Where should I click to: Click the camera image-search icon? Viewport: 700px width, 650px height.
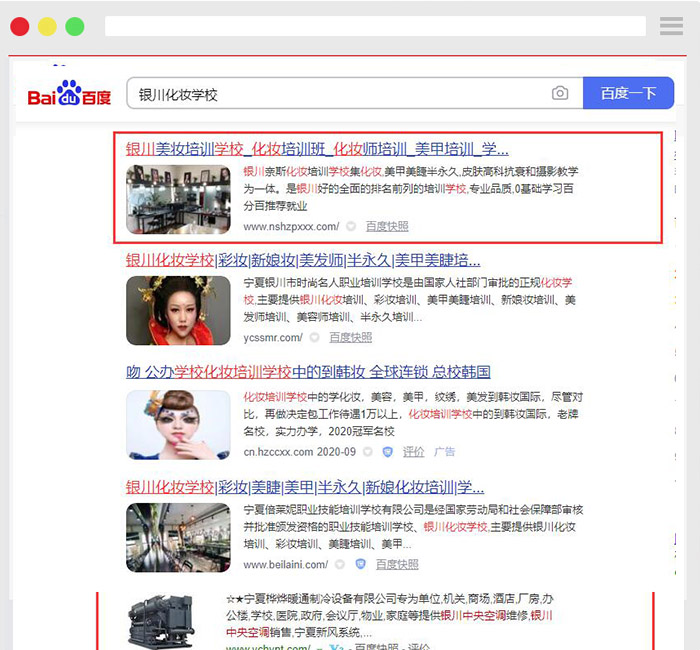point(560,94)
